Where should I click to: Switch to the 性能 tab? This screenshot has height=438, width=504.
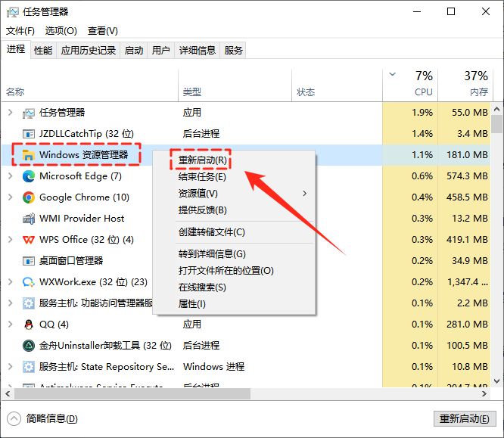[x=43, y=51]
